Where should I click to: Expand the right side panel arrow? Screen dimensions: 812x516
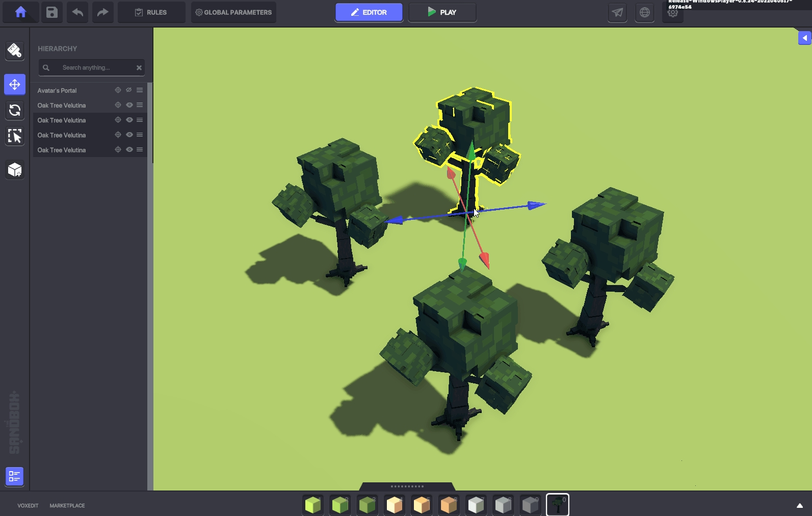pyautogui.click(x=804, y=38)
